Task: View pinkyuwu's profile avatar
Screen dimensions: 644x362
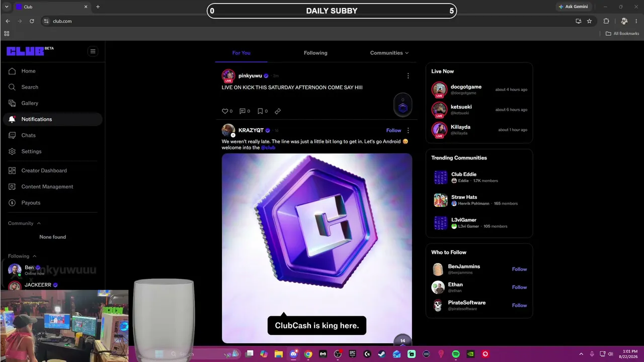Action: pos(228,76)
